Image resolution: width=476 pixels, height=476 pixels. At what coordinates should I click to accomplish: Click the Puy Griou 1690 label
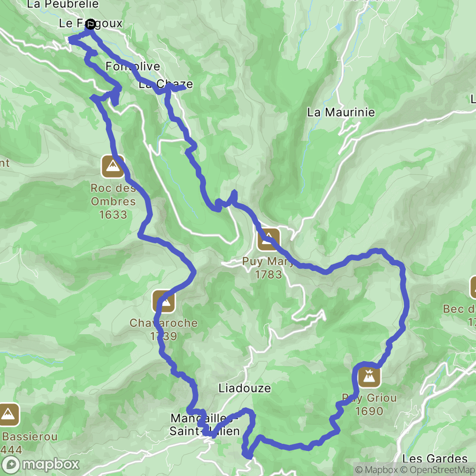(x=370, y=404)
